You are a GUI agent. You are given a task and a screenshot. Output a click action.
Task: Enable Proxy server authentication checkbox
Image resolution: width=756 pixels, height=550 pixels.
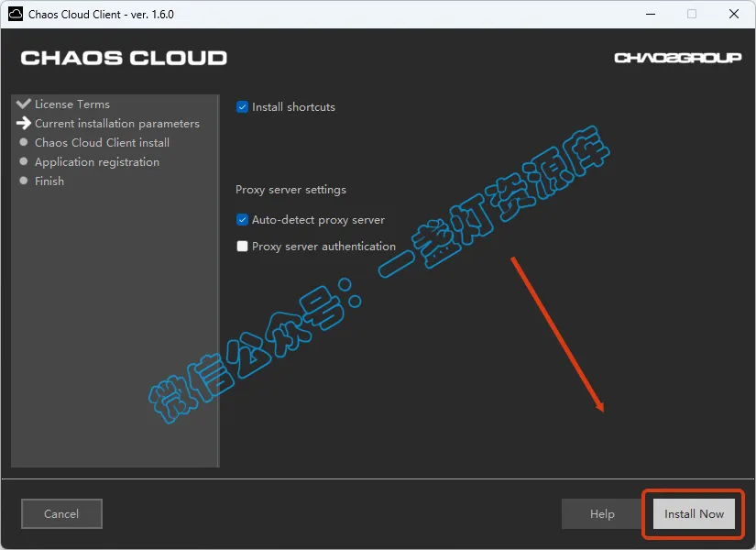tap(242, 246)
